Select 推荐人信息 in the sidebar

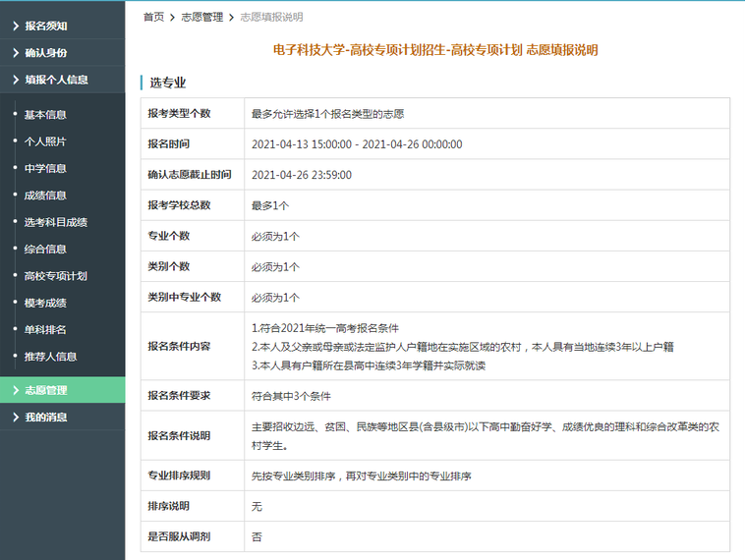(50, 357)
